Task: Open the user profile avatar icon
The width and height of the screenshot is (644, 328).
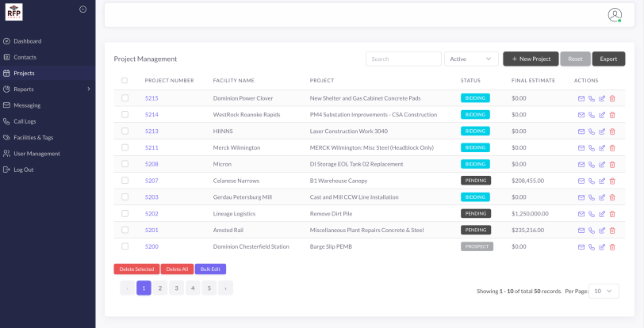Action: [x=615, y=14]
